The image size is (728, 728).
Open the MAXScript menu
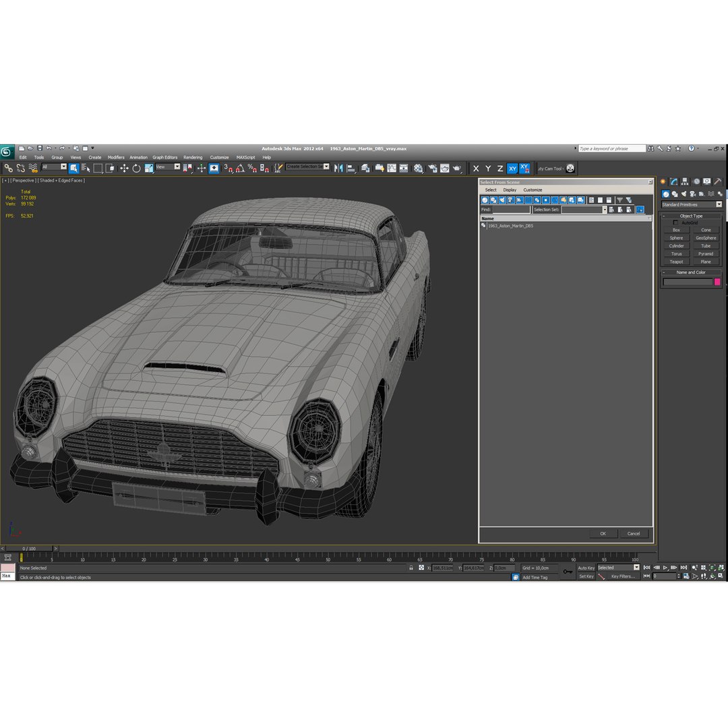click(245, 157)
